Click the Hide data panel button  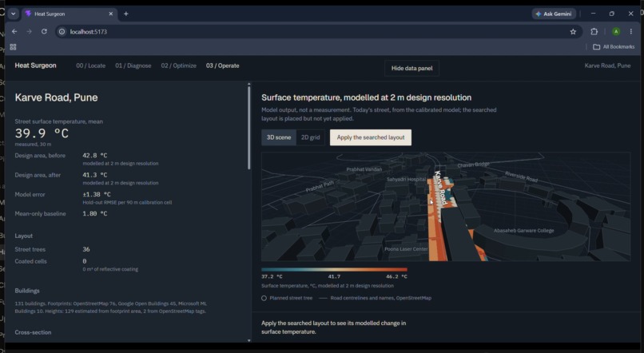(x=411, y=68)
